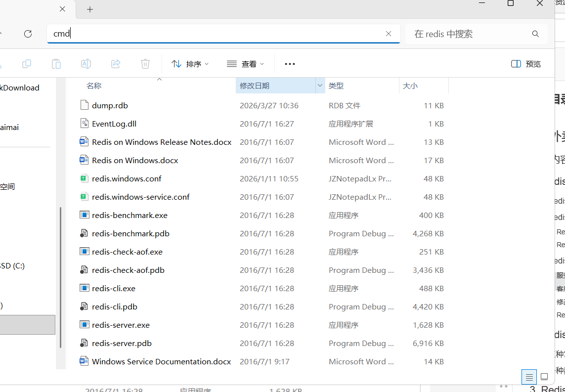Switch to large icons view layout icon
The height and width of the screenshot is (392, 565).
pos(544,377)
